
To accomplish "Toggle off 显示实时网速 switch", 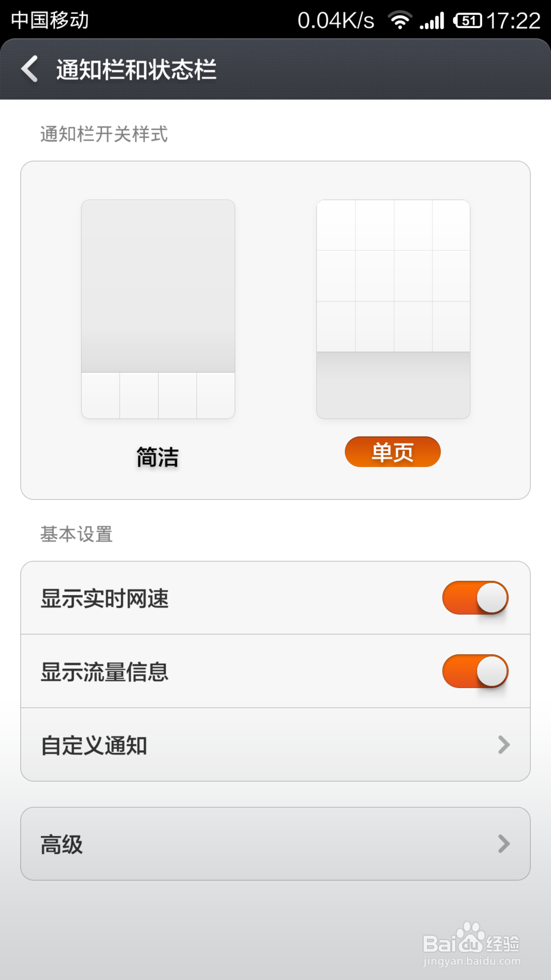I will click(475, 597).
